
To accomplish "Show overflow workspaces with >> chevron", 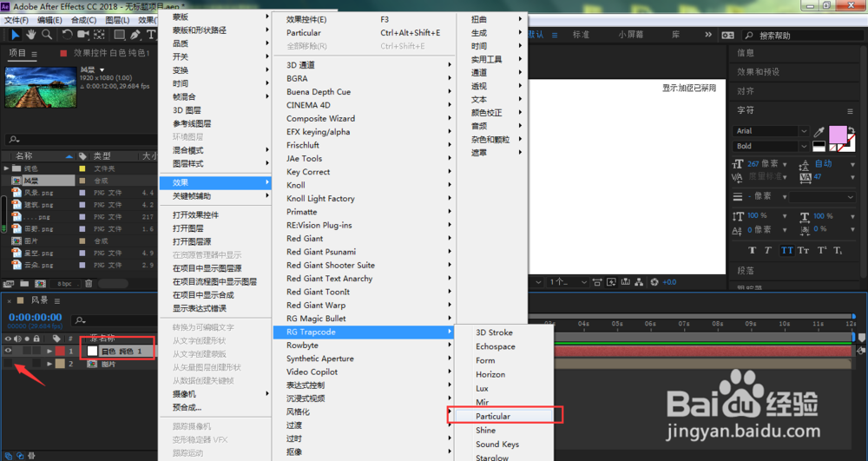I will point(708,35).
